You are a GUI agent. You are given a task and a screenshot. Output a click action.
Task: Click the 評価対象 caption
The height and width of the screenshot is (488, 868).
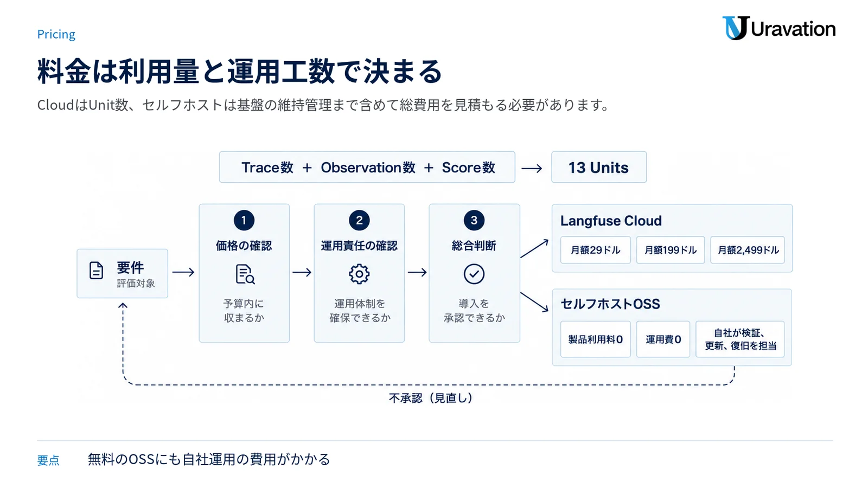136,284
